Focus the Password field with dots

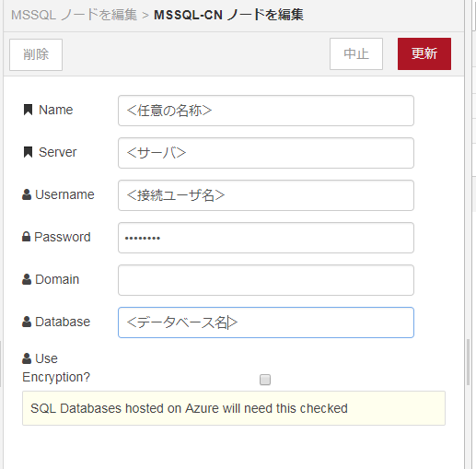[266, 238]
